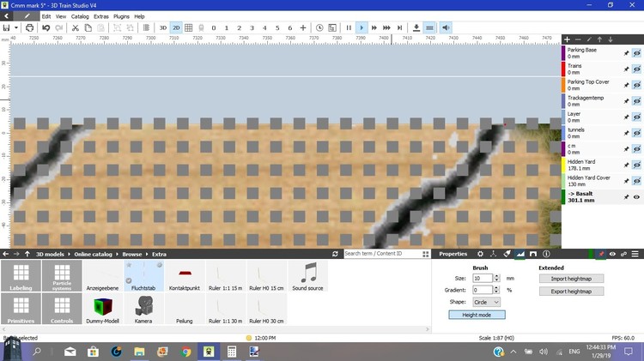
Task: Refresh the catalog with the reload icon
Action: pos(335,254)
